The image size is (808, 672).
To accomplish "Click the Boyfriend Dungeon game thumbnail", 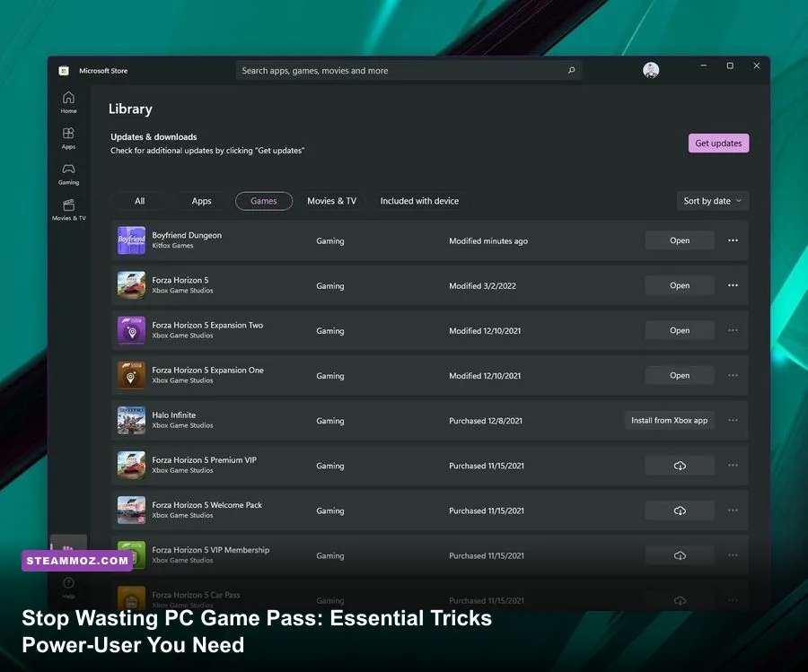I will coord(131,240).
